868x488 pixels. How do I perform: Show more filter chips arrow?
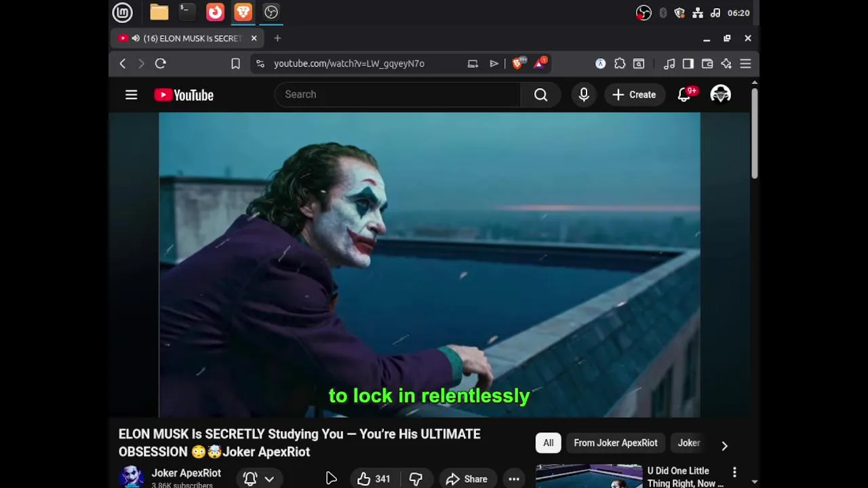pyautogui.click(x=724, y=445)
